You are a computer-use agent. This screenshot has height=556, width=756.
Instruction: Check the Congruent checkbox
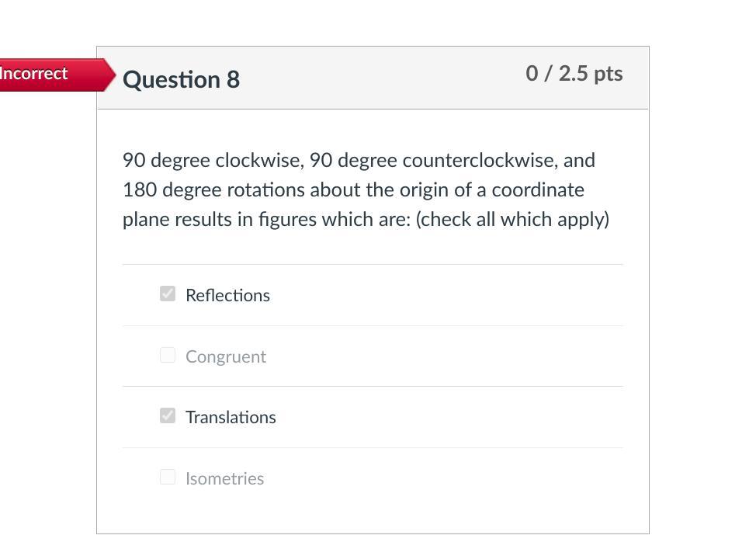(168, 355)
